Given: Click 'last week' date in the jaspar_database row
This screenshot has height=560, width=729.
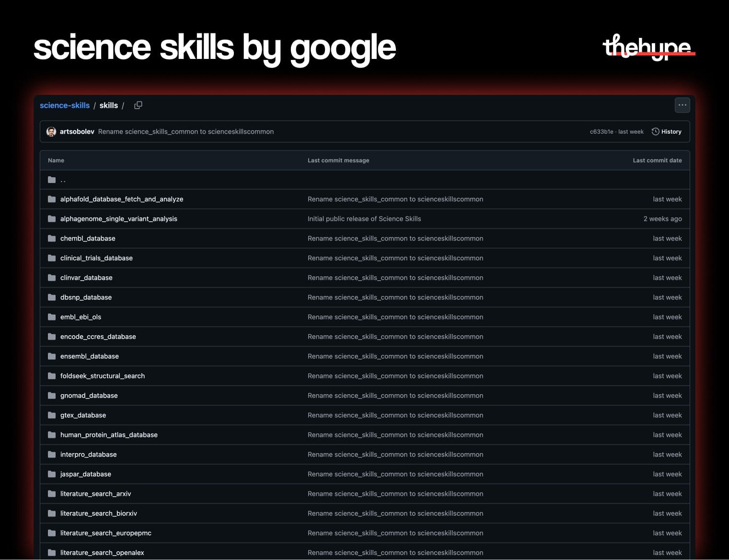Looking at the screenshot, I should [667, 474].
